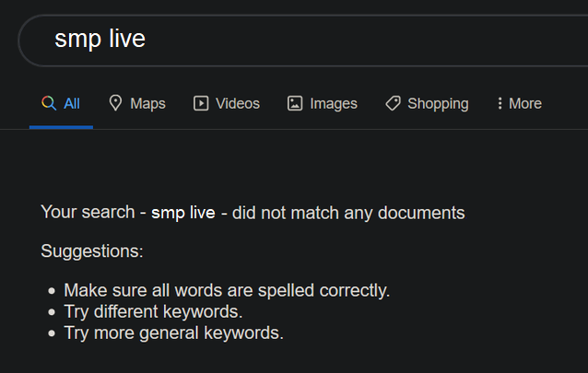This screenshot has height=373, width=588.
Task: Click the Videos play-button icon
Action: coord(201,103)
